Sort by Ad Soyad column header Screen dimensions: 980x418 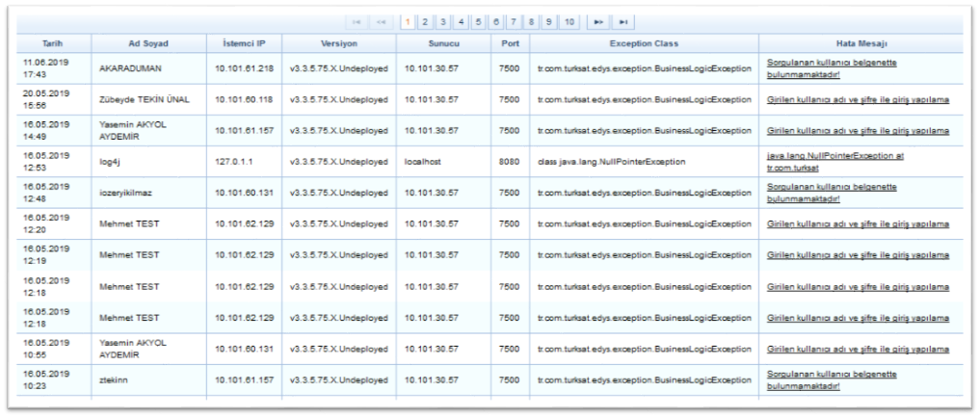147,43
